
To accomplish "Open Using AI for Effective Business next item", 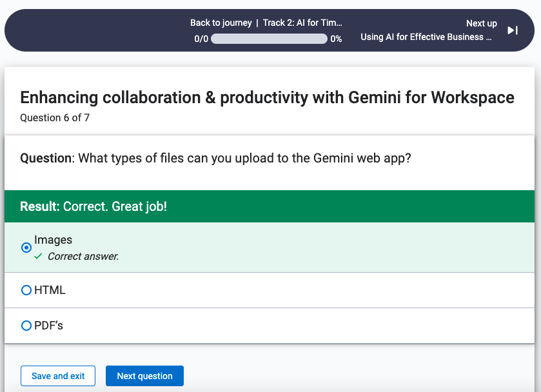I will pyautogui.click(x=426, y=37).
